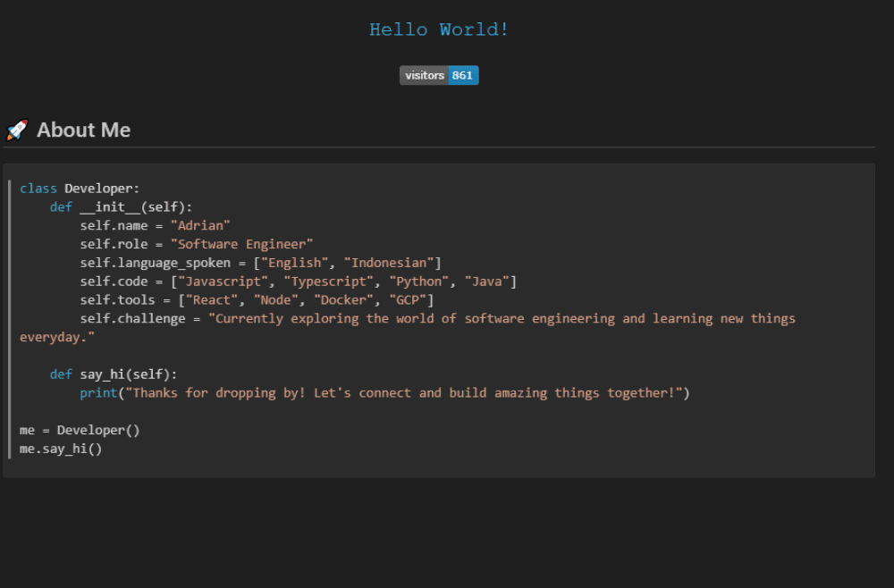
Task: Click the class Developer declaration line
Action: [x=80, y=188]
